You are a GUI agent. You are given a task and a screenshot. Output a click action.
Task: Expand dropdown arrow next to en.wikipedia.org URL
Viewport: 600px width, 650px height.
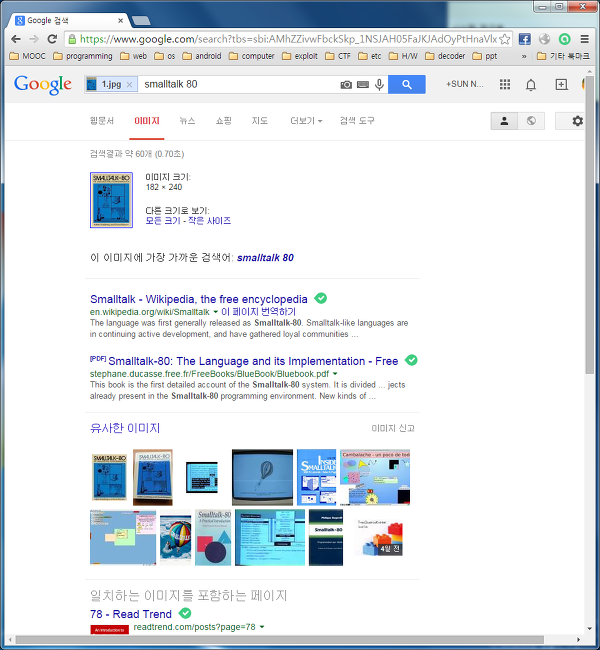click(216, 312)
